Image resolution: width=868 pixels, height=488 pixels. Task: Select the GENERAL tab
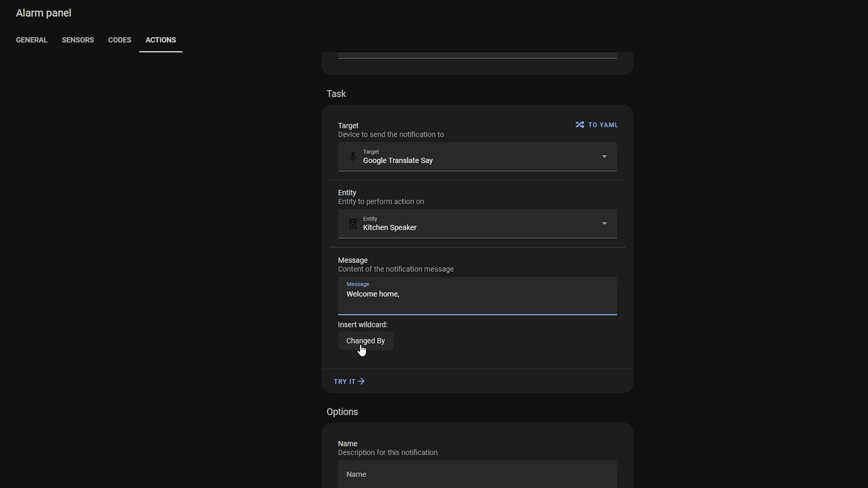pos(31,40)
